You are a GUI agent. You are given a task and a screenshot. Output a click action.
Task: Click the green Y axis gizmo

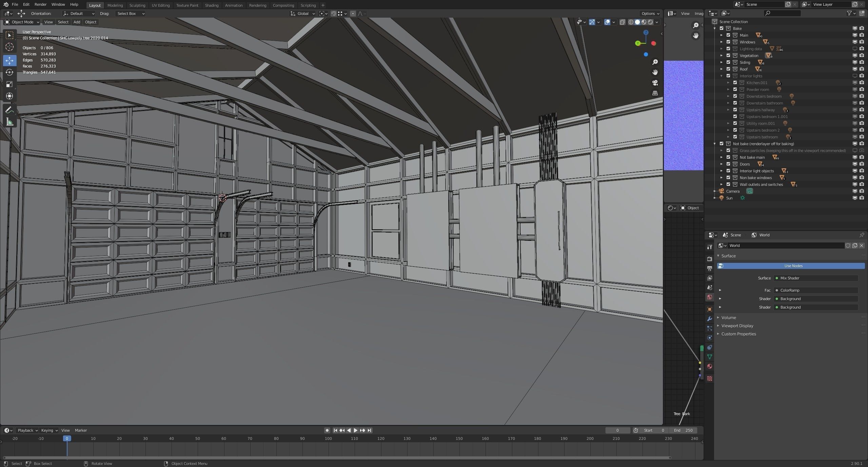638,43
